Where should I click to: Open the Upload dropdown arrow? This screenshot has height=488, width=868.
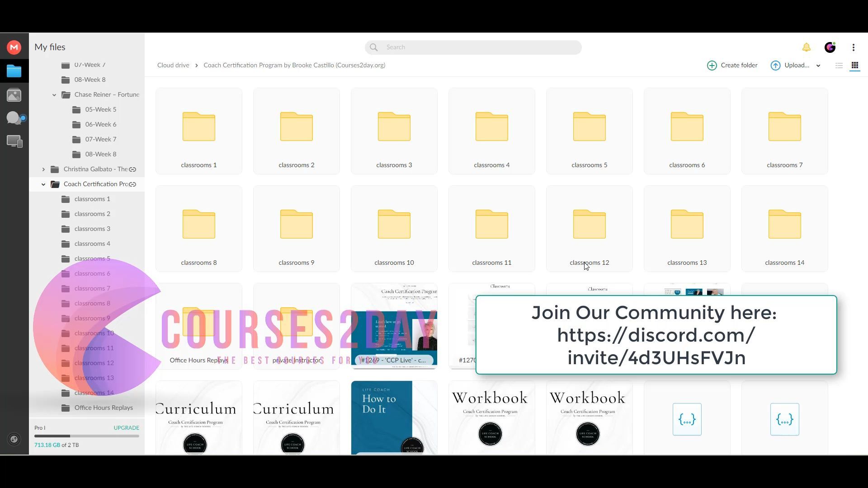coord(818,66)
